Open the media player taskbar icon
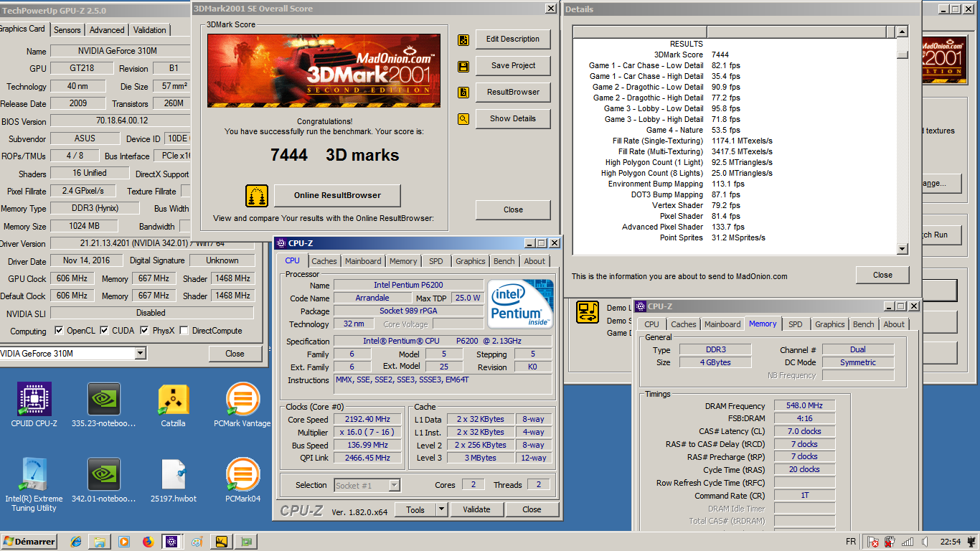The height and width of the screenshot is (551, 980). click(124, 542)
